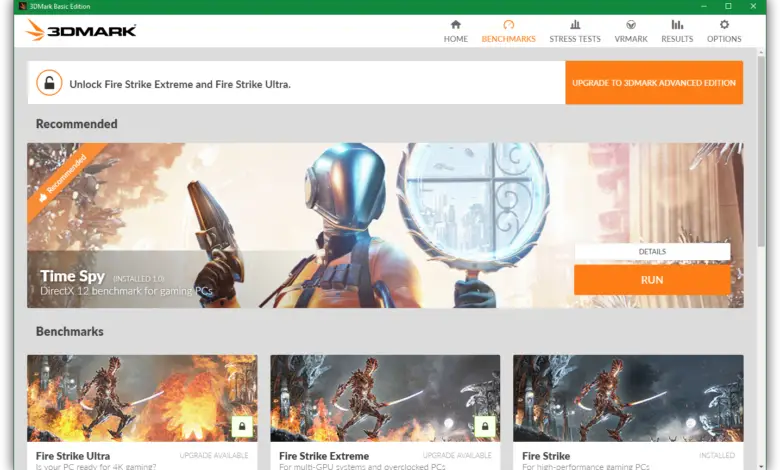This screenshot has width=780, height=470.
Task: Click the lock icon on Fire Strike Extreme
Action: 485,426
